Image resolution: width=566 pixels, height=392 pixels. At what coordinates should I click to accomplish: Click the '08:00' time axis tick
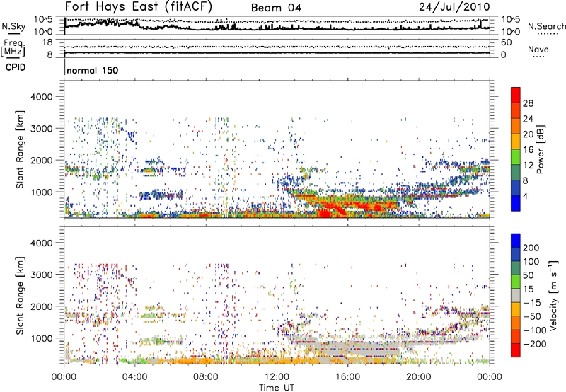[x=206, y=377]
